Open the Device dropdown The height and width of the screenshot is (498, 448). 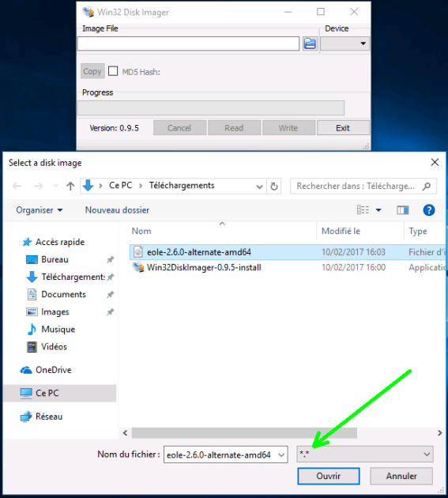click(345, 43)
